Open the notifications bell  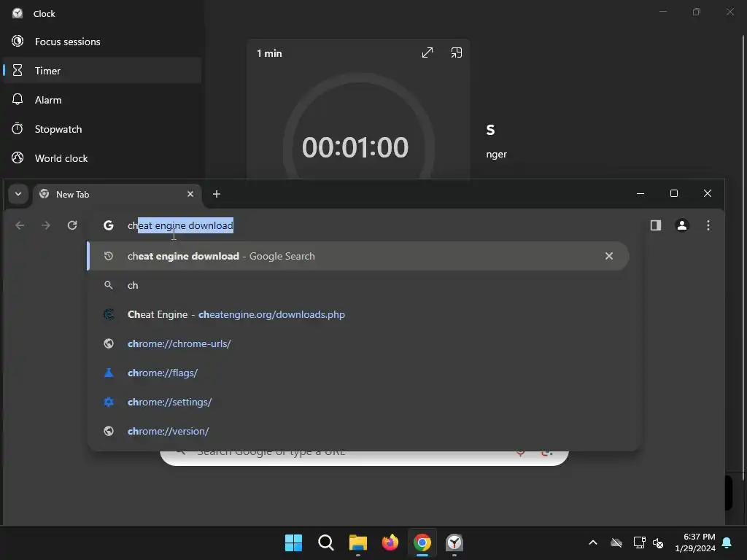(x=727, y=542)
